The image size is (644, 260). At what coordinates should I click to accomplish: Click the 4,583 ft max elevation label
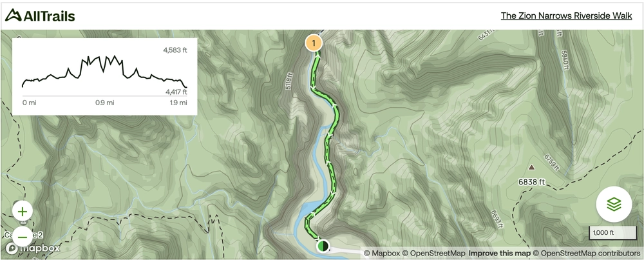[x=175, y=50]
